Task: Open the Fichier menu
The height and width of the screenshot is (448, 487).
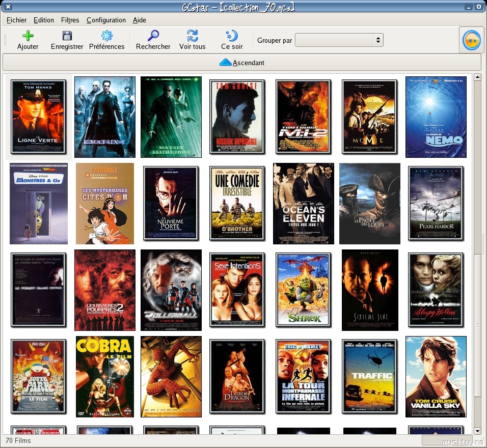Action: [x=17, y=20]
